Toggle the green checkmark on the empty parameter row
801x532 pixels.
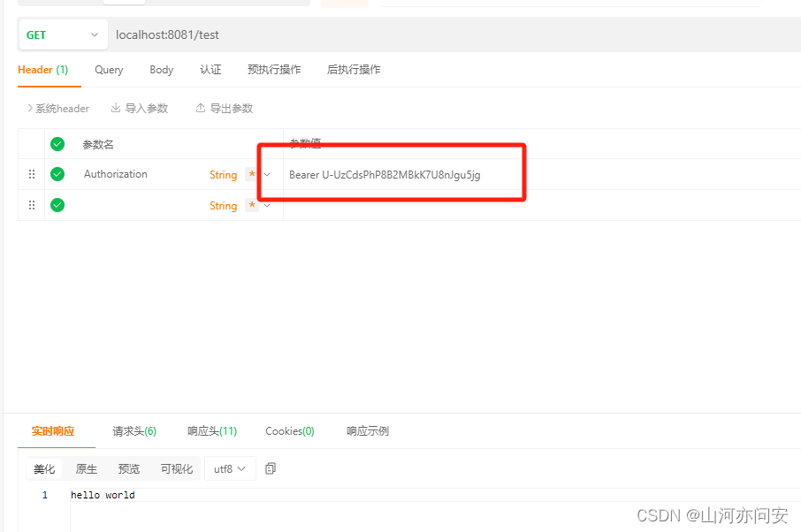[57, 205]
